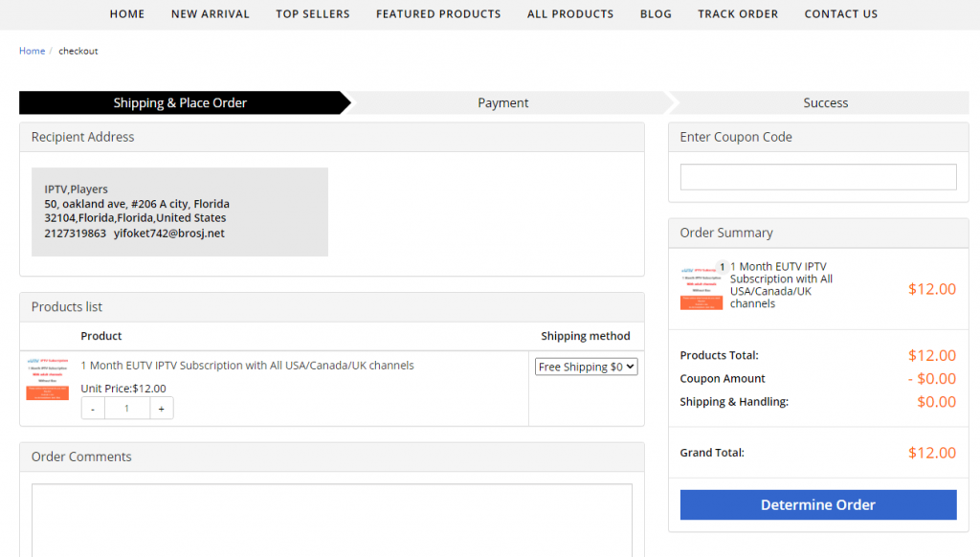The width and height of the screenshot is (980, 557).
Task: Click the Recipient Address heading
Action: [x=82, y=137]
